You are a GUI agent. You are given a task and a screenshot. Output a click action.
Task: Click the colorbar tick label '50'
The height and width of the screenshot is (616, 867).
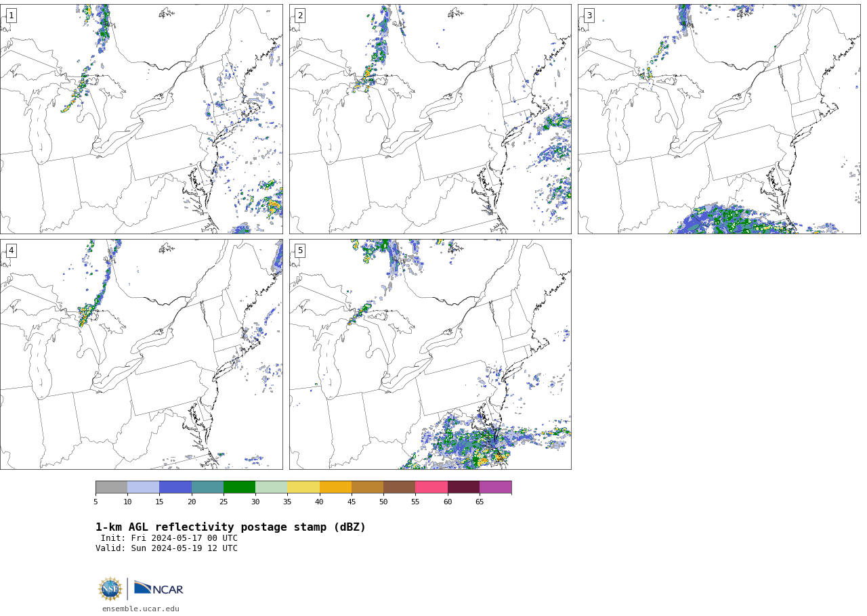coord(383,502)
